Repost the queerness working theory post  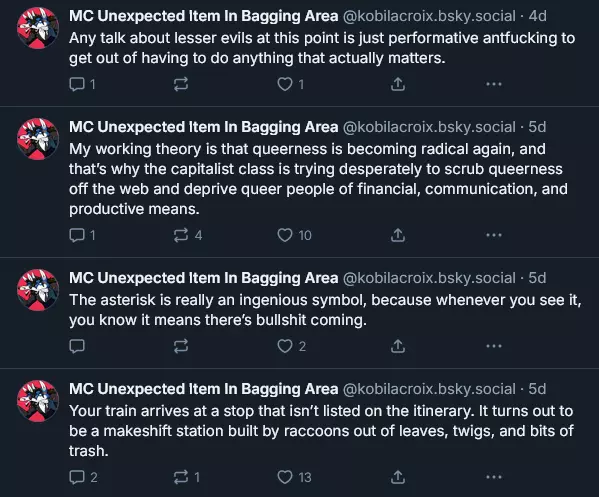point(187,235)
